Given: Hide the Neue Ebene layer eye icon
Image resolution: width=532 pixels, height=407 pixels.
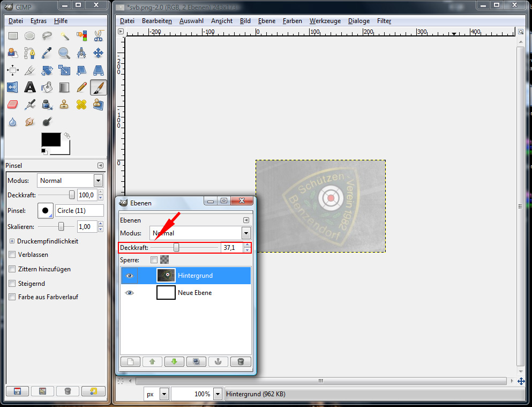Looking at the screenshot, I should click(129, 293).
